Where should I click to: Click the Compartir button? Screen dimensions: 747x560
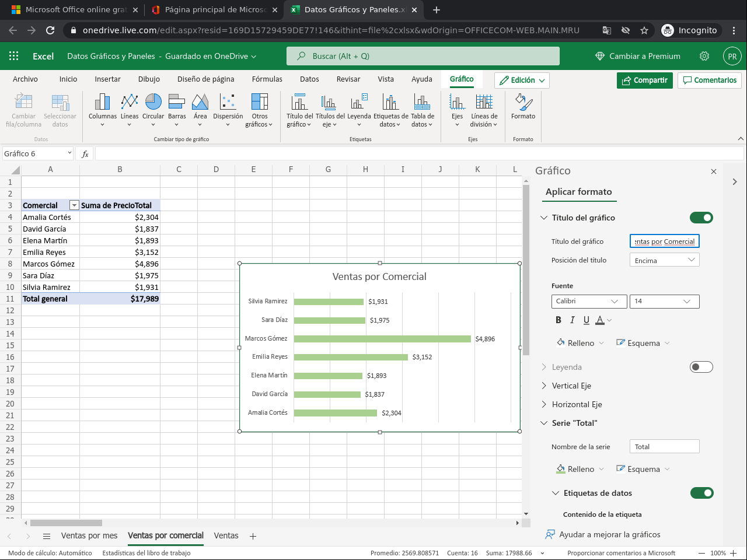point(644,80)
